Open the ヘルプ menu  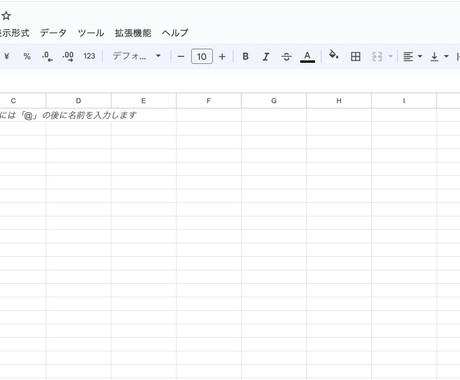[175, 33]
